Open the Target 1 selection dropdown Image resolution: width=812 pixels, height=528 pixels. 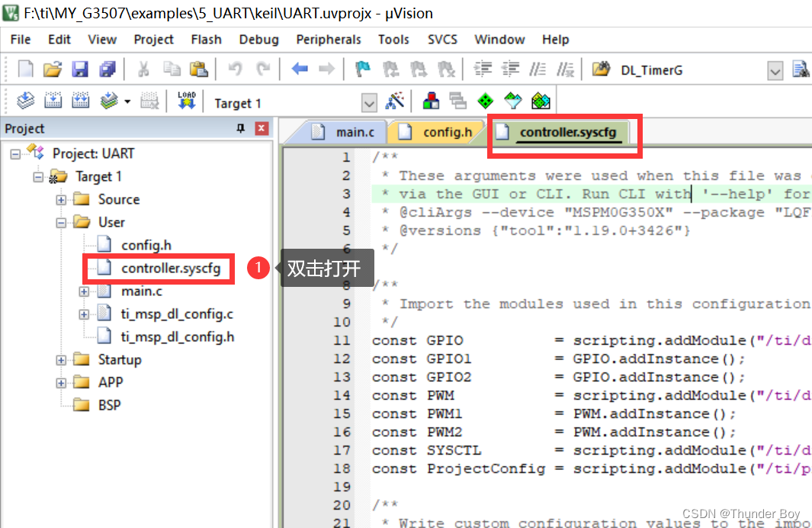370,101
